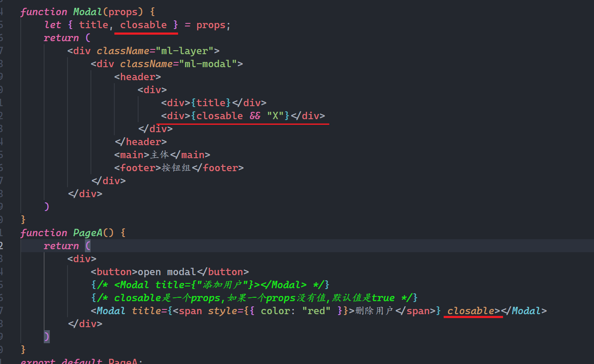Click the 按钮组 text inside footer
594x364 pixels.
[x=176, y=168]
